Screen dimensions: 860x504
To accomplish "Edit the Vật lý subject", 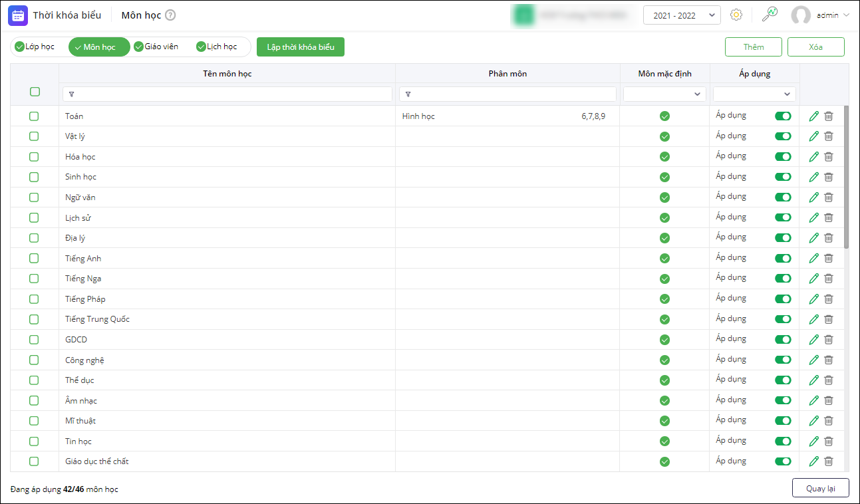I will click(x=813, y=136).
